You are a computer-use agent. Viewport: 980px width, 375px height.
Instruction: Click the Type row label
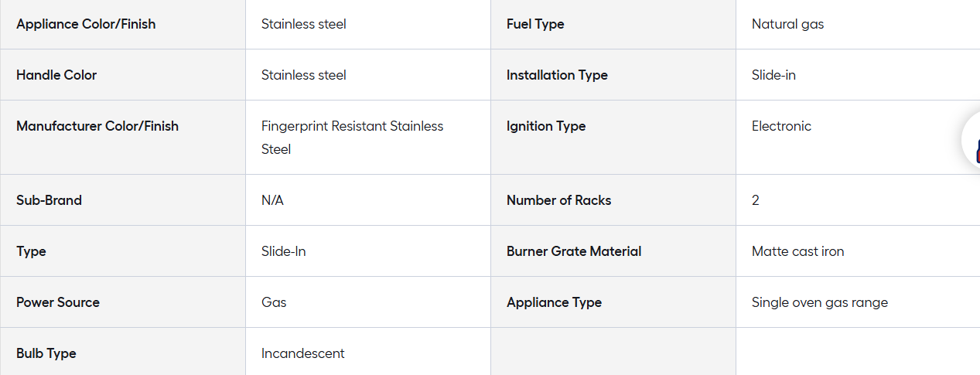tap(31, 251)
